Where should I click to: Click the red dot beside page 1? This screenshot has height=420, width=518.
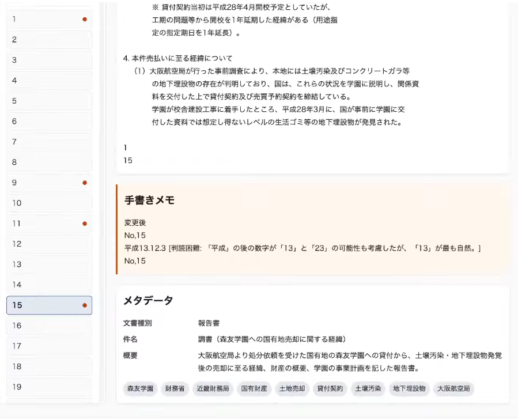pos(85,19)
